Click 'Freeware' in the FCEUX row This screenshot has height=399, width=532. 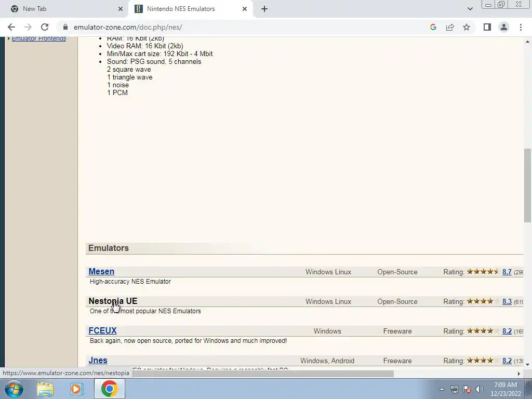pos(397,331)
